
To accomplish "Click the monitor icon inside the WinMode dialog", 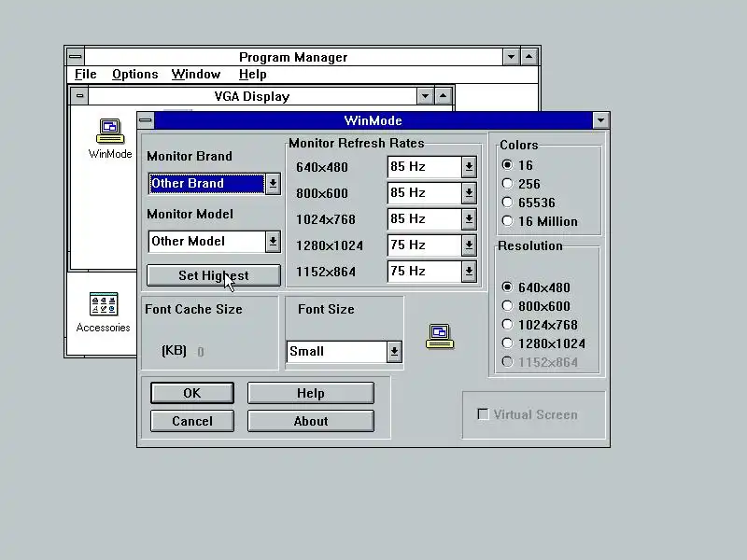I will click(439, 336).
